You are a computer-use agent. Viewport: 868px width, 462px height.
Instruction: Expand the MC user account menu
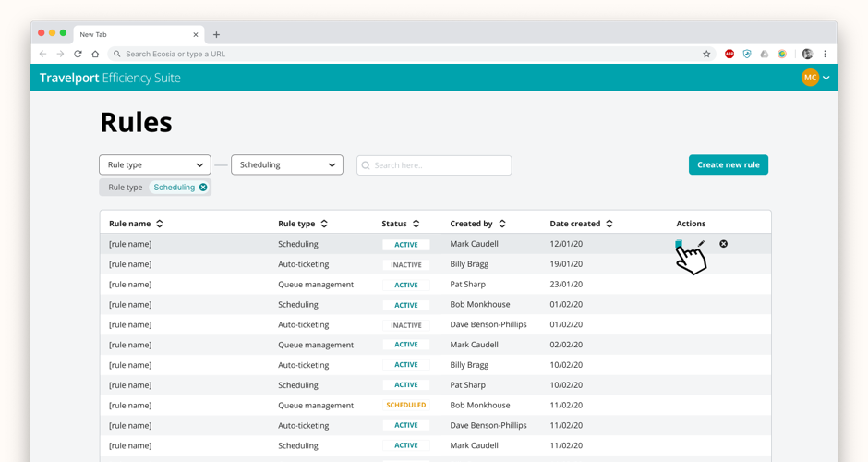point(815,78)
